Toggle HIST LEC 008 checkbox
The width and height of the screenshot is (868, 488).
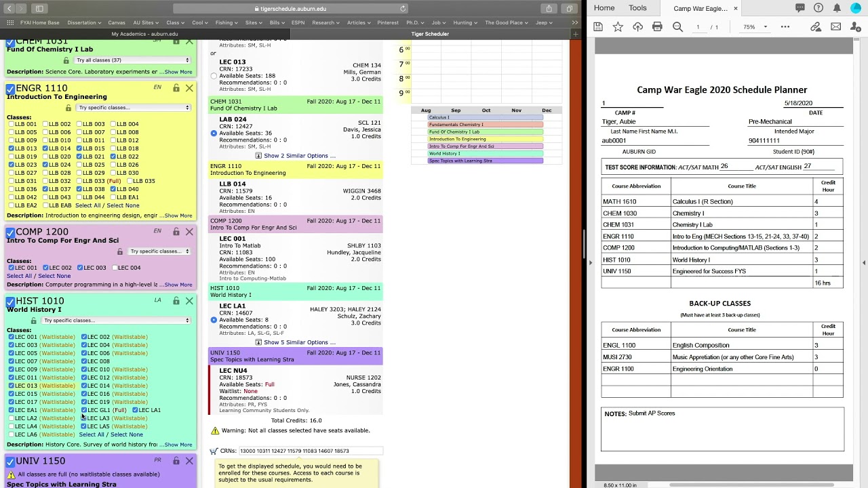click(x=84, y=361)
